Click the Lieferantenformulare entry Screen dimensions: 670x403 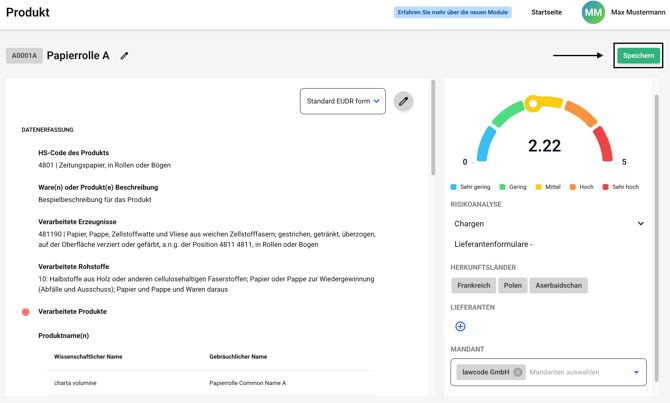coord(493,244)
